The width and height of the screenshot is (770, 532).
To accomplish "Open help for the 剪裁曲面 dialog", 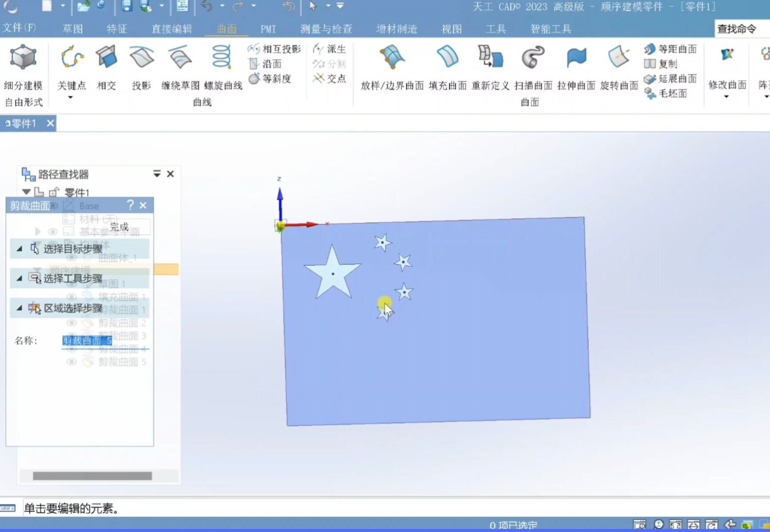I will pyautogui.click(x=130, y=205).
